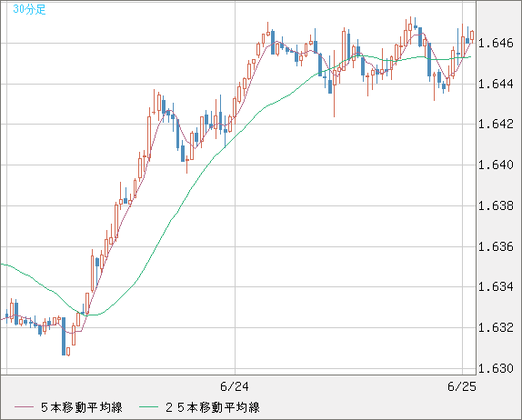Click the 25本移動平均線 legend label
This screenshot has height=420, width=522.
(213, 407)
